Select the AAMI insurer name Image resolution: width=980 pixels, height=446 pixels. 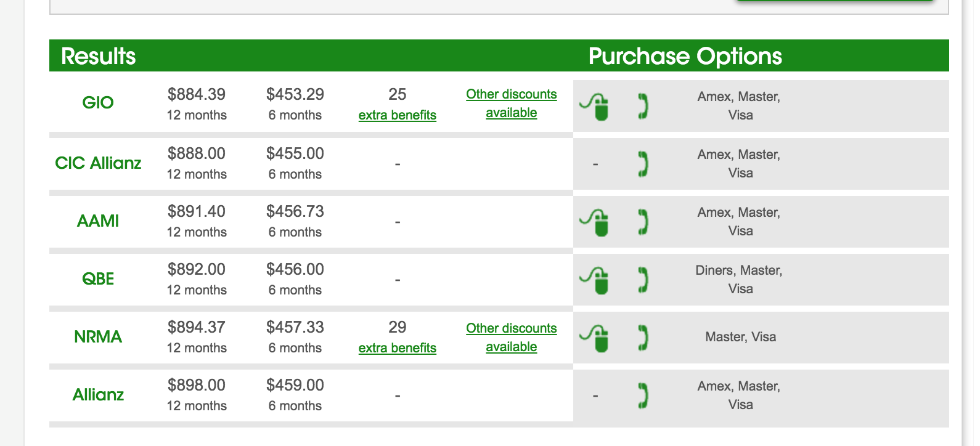click(98, 221)
